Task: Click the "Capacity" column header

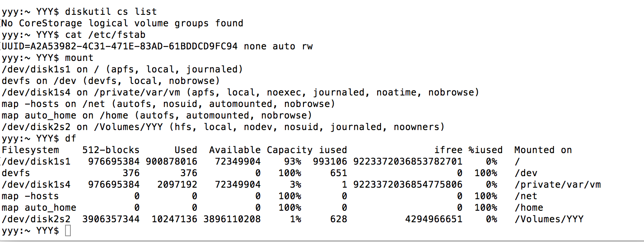Action: (x=289, y=150)
